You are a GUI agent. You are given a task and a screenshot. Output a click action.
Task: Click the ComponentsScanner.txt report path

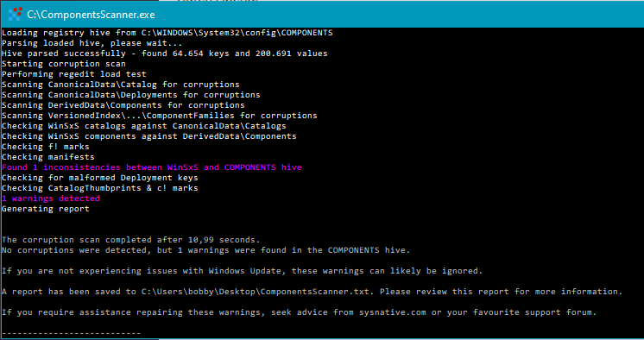click(x=256, y=292)
